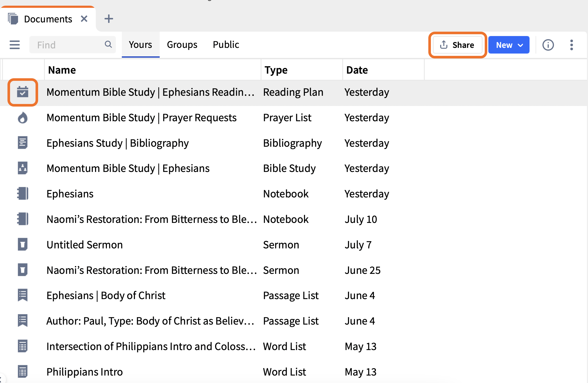Select the Documents panel tab
This screenshot has height=383, width=588.
48,19
